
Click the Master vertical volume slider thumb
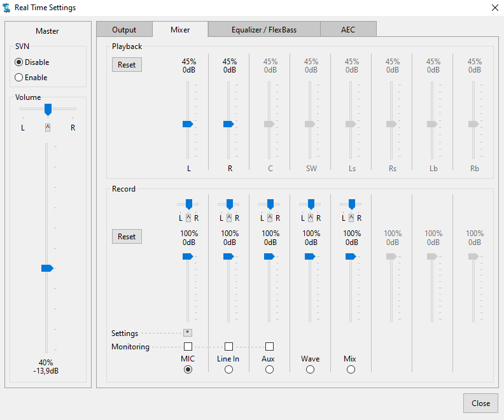[x=47, y=268]
